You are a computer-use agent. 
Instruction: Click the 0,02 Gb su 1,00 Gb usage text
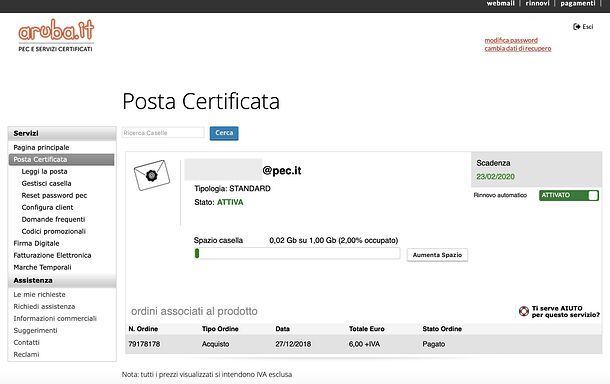333,240
